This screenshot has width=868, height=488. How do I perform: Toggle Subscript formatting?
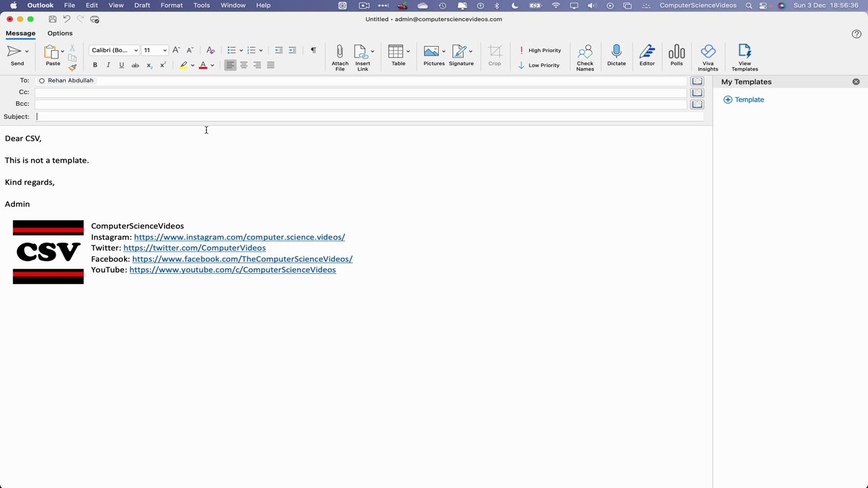coord(149,65)
